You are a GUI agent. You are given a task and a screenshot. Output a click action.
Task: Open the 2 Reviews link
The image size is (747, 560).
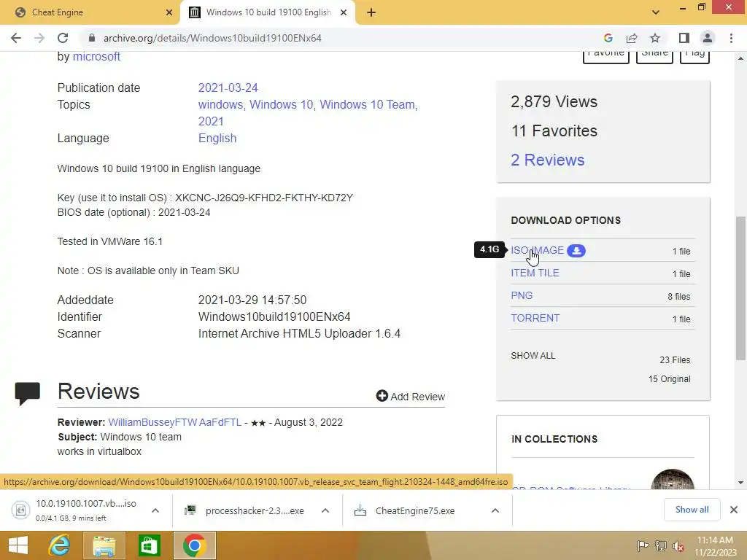[x=547, y=160]
